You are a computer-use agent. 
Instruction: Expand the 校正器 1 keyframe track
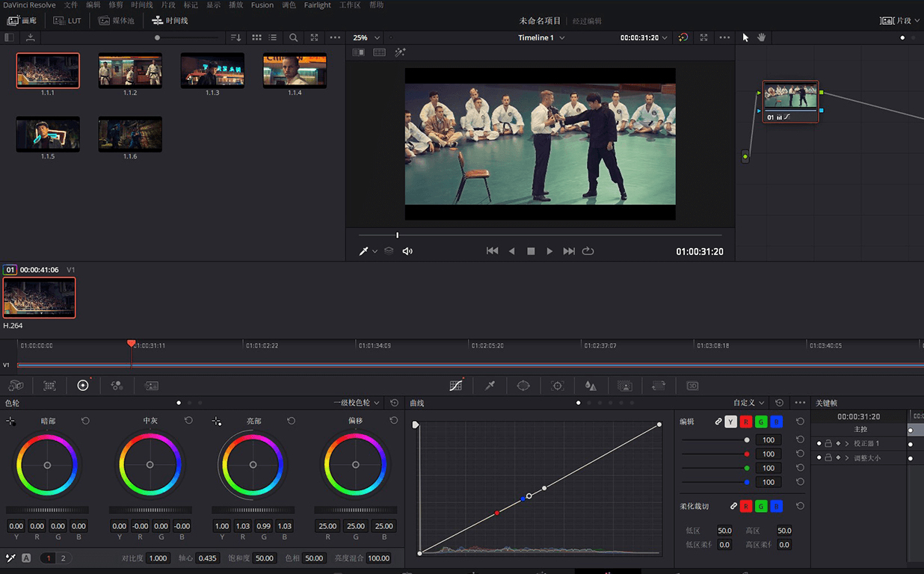pyautogui.click(x=847, y=443)
